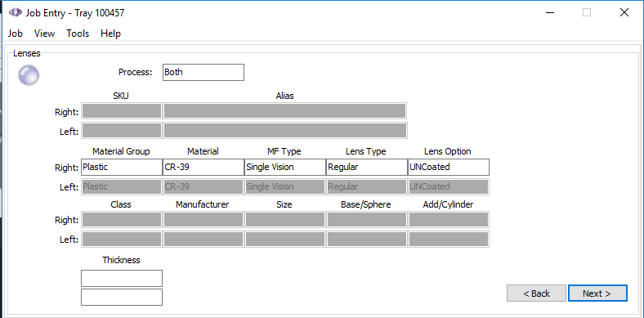Click the Left Material field, greyed CR-39
The width and height of the screenshot is (644, 318).
click(203, 186)
